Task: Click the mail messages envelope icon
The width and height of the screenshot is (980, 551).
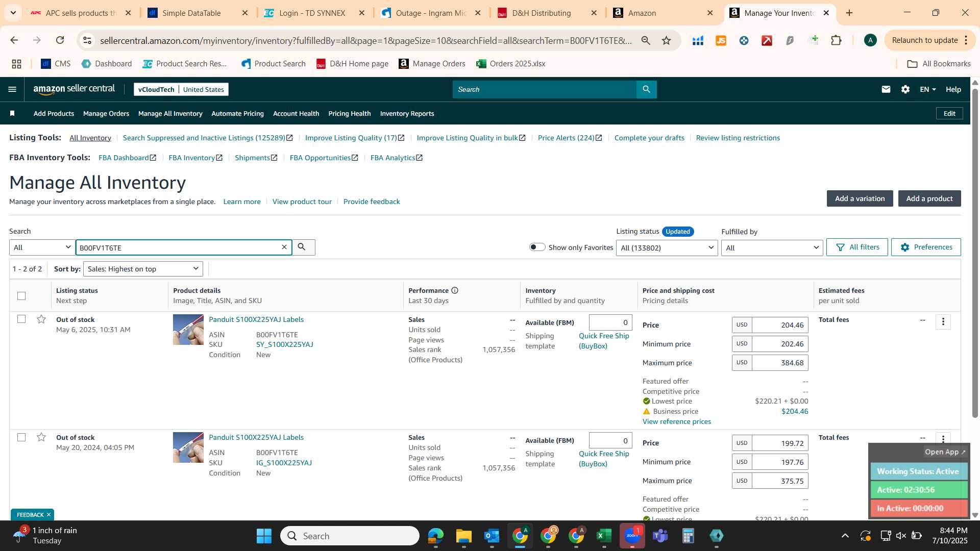Action: pos(886,89)
